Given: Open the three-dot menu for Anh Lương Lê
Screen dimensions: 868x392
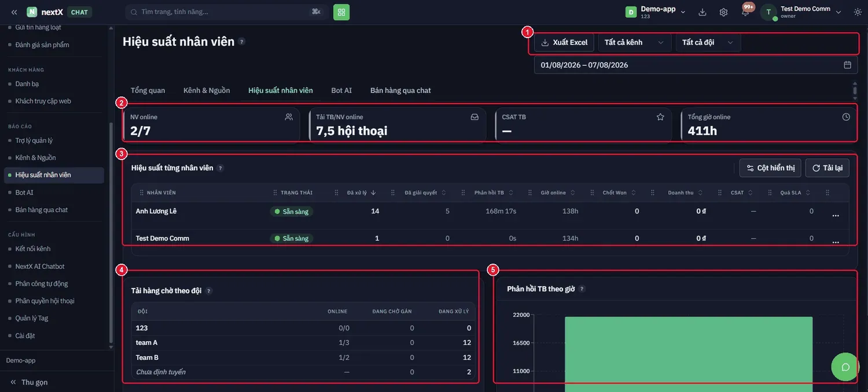Looking at the screenshot, I should point(836,216).
